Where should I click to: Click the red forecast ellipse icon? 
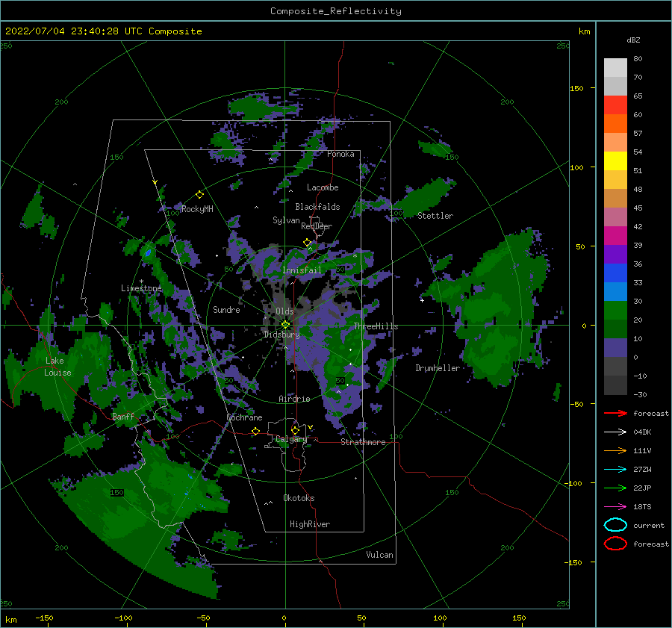(x=615, y=544)
